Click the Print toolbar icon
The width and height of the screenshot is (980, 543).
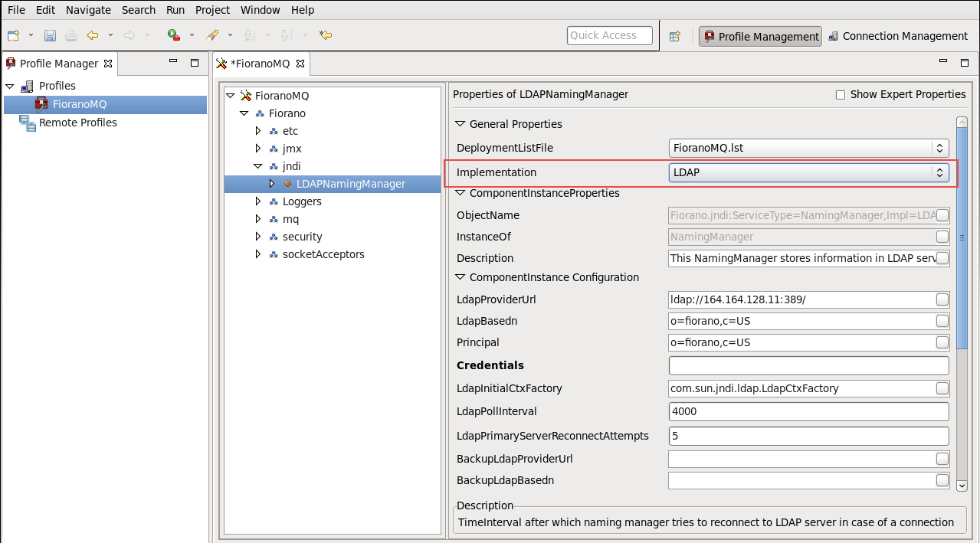click(70, 35)
